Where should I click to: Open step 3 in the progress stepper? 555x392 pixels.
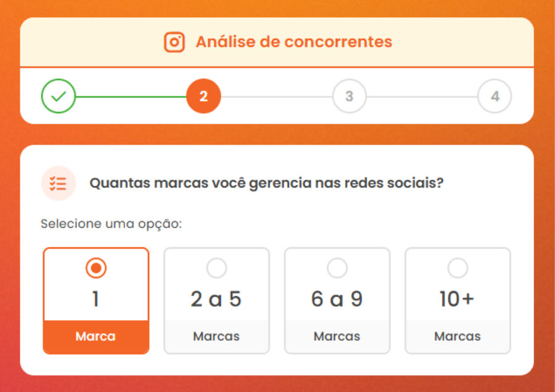click(x=349, y=96)
